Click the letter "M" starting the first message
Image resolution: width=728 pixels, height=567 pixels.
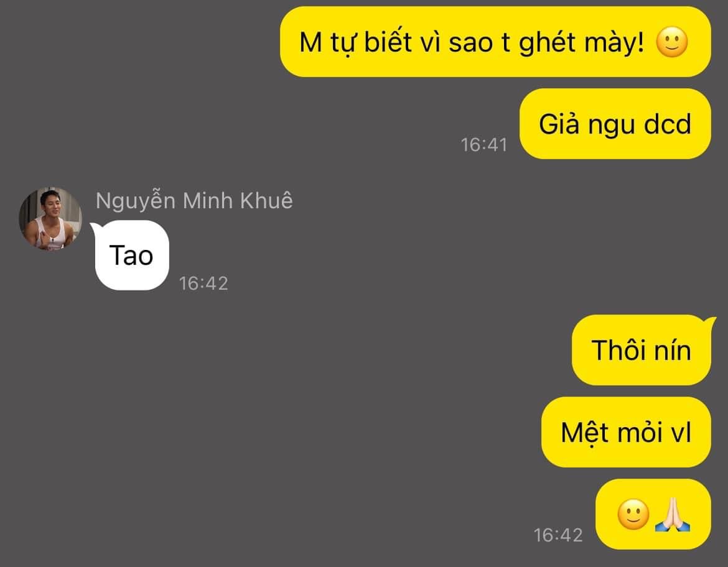point(310,42)
